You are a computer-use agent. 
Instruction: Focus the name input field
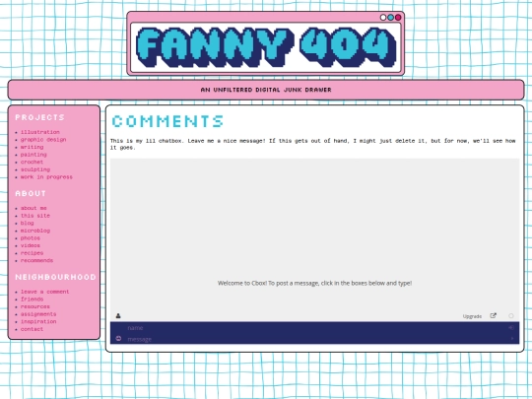click(315, 328)
